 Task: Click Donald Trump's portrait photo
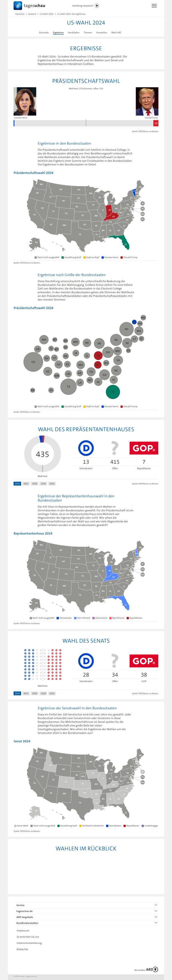click(x=147, y=101)
